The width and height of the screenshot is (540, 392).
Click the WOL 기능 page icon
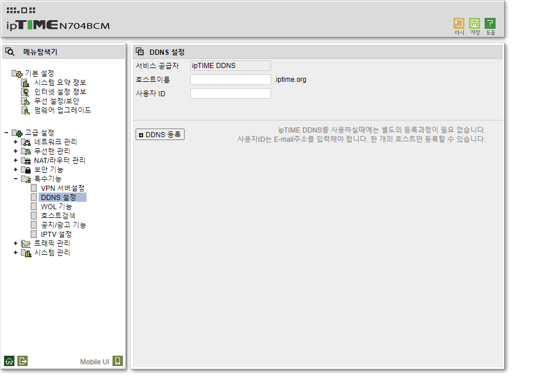[x=33, y=206]
